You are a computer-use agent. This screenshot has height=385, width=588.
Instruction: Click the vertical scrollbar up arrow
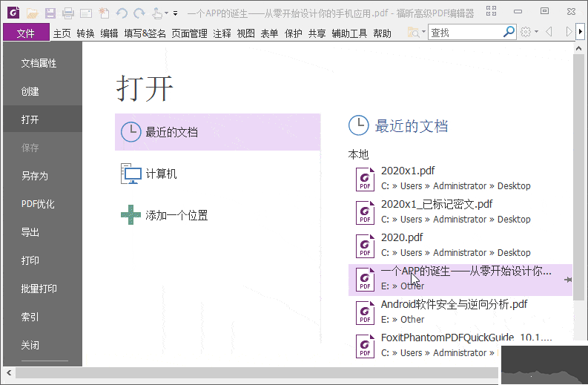(x=578, y=48)
